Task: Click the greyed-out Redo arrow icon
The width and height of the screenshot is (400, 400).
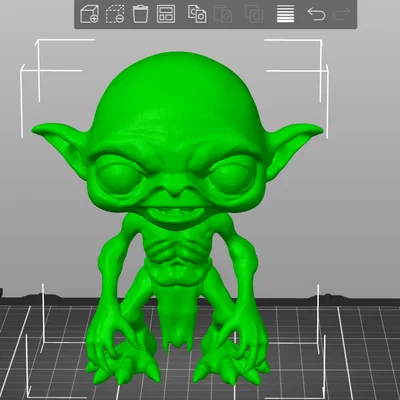Action: (342, 13)
